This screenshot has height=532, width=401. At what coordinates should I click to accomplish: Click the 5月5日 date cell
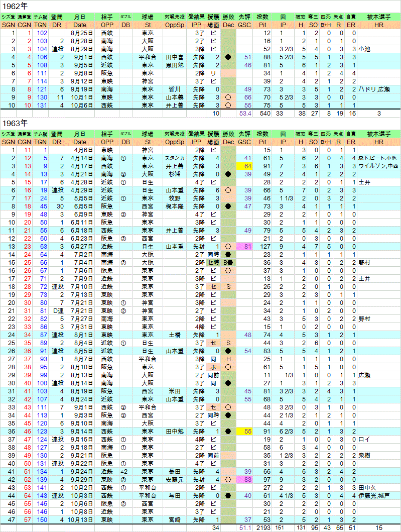(x=80, y=198)
